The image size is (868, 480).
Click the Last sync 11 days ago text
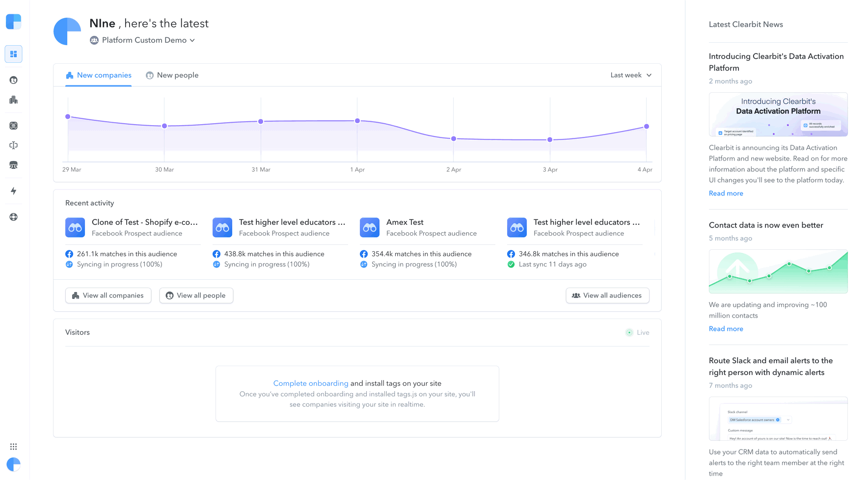pos(552,265)
